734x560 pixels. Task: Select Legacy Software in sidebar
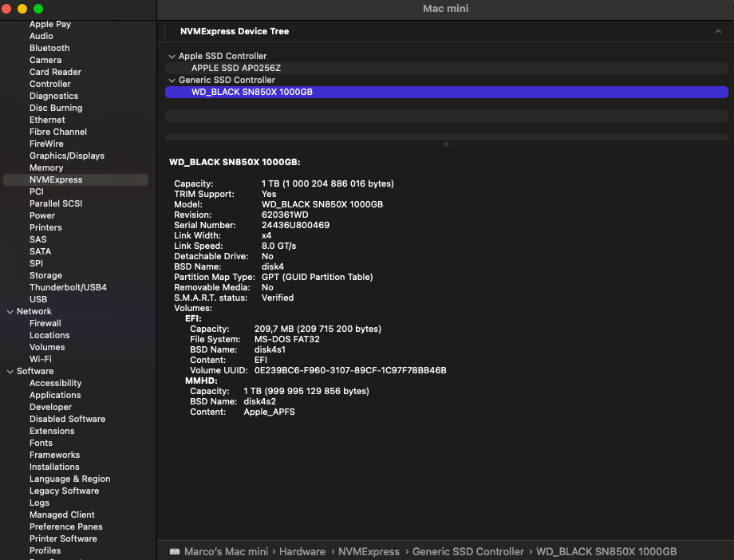coord(64,491)
